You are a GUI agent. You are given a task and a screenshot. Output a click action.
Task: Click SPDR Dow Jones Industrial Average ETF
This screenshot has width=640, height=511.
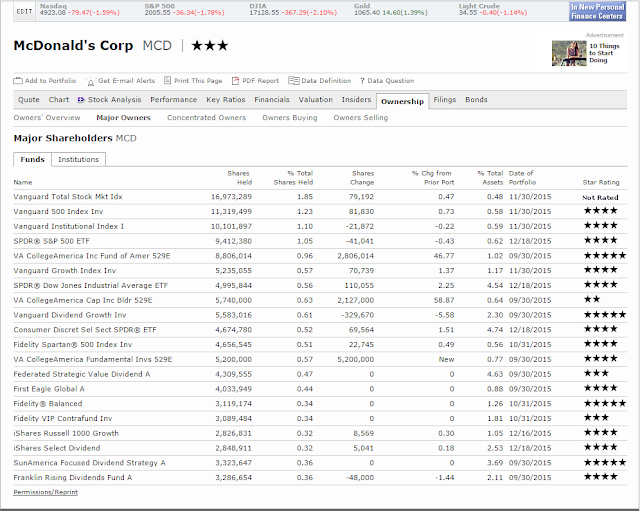point(91,285)
